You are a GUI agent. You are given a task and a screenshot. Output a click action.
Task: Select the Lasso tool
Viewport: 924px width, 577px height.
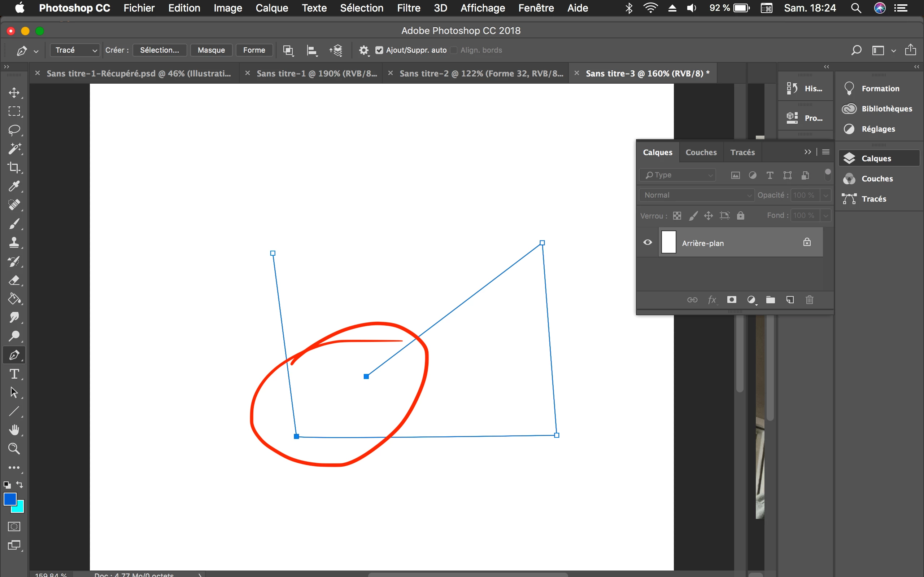coord(14,130)
